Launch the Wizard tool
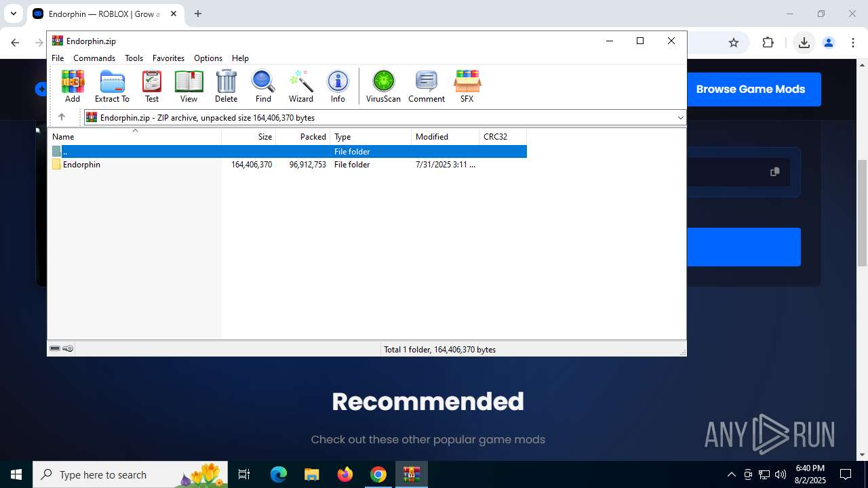868x488 pixels. [301, 86]
